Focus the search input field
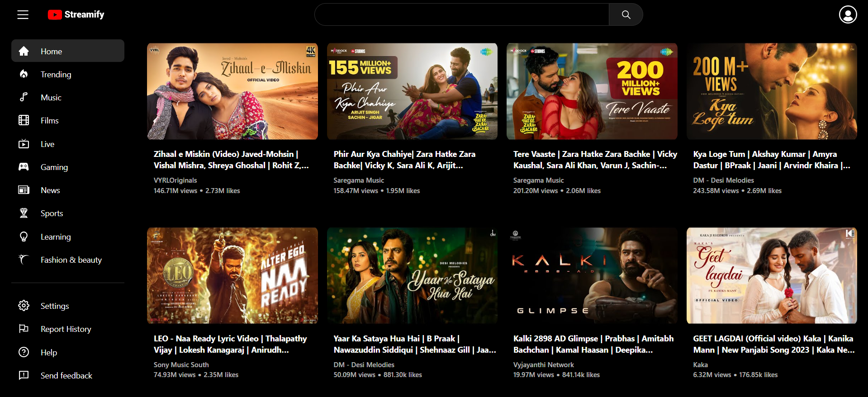Viewport: 868px width, 397px height. point(462,14)
